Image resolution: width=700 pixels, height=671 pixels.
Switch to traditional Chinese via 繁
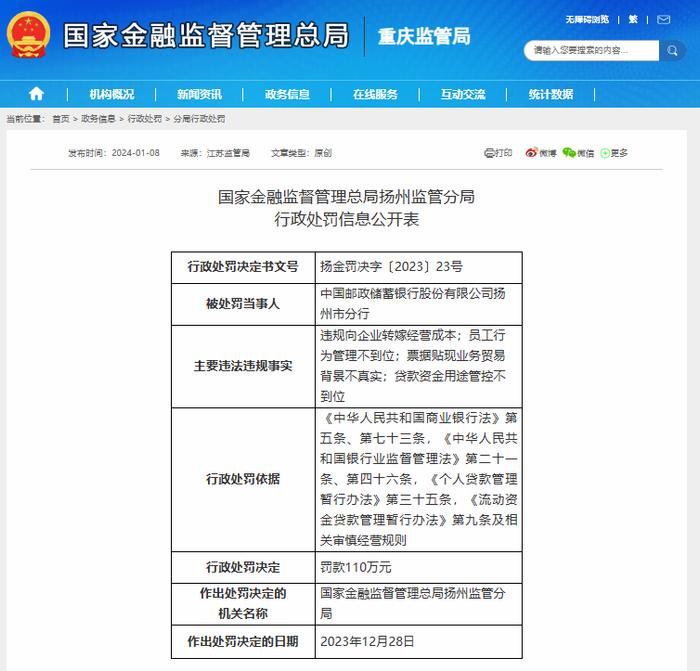(633, 19)
